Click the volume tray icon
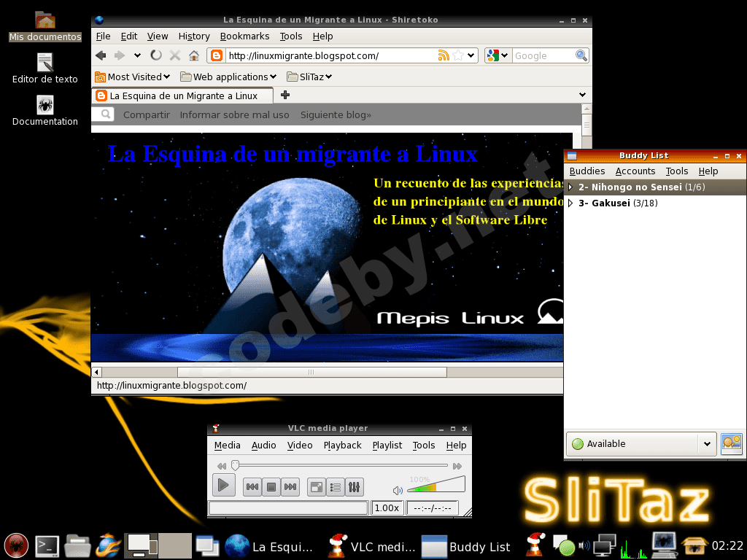 [584, 545]
